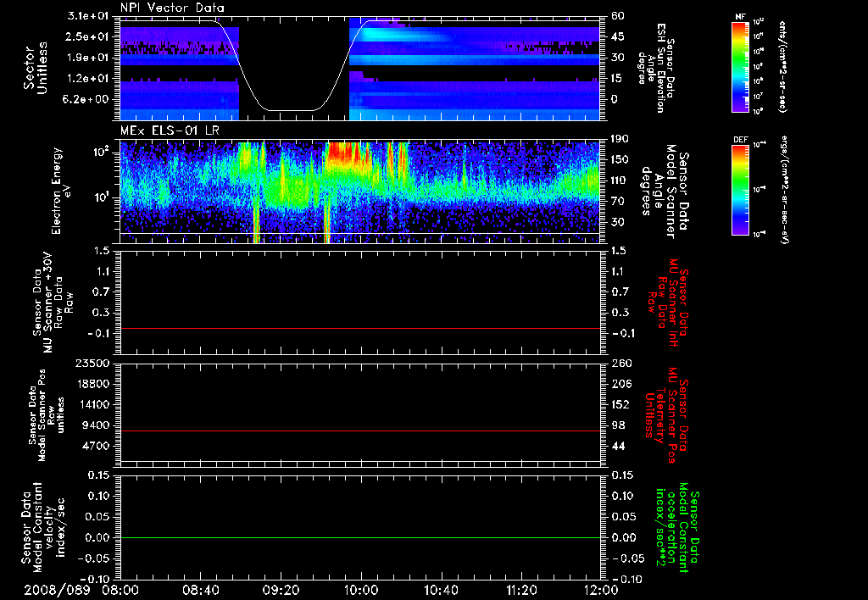The image size is (868, 600).
Task: Click the 190 scanner angle tick label
Action: point(620,139)
